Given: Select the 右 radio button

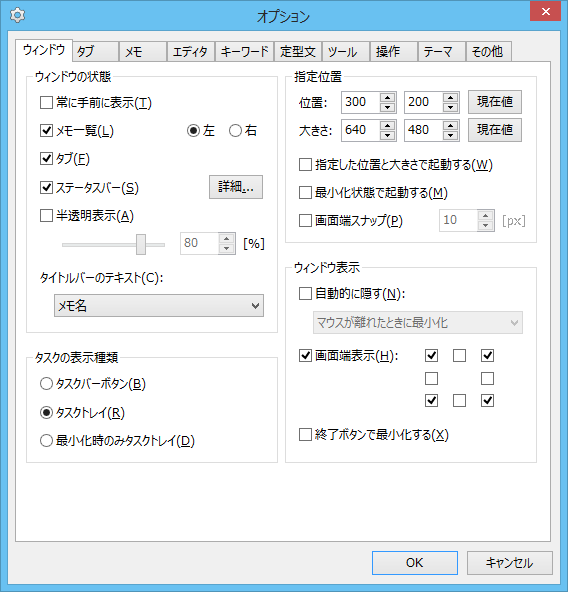Looking at the screenshot, I should (235, 131).
